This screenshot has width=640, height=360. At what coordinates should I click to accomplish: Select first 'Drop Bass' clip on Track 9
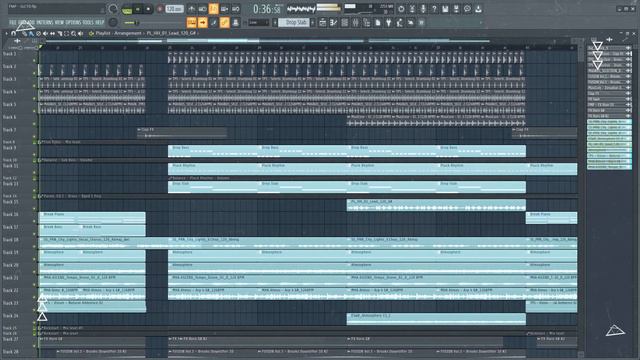click(212, 151)
